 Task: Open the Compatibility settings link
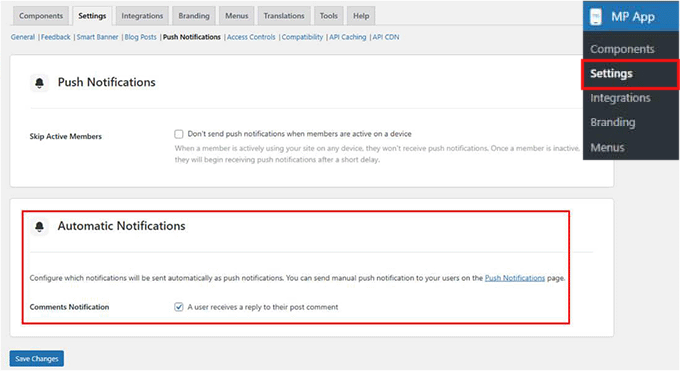(302, 37)
